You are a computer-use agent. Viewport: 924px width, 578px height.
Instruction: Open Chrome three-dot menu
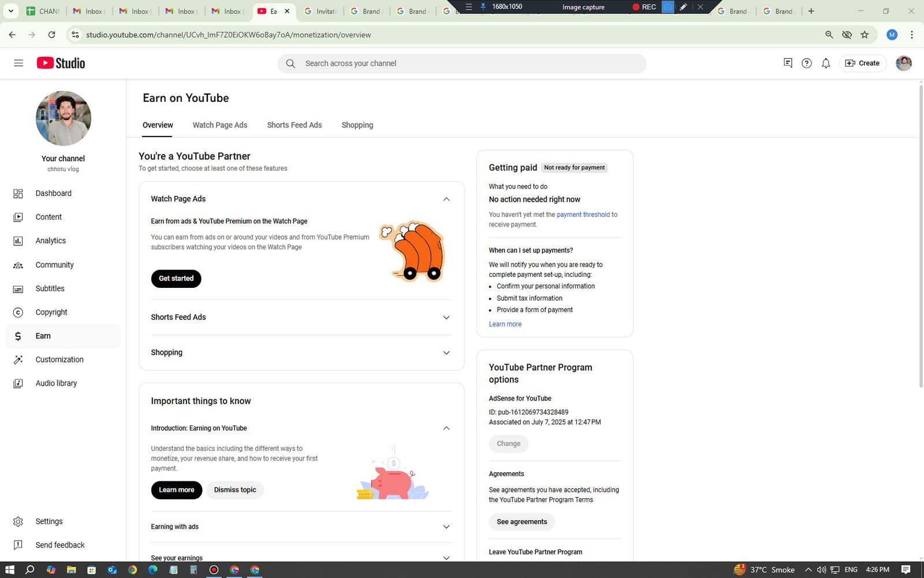[x=912, y=35]
